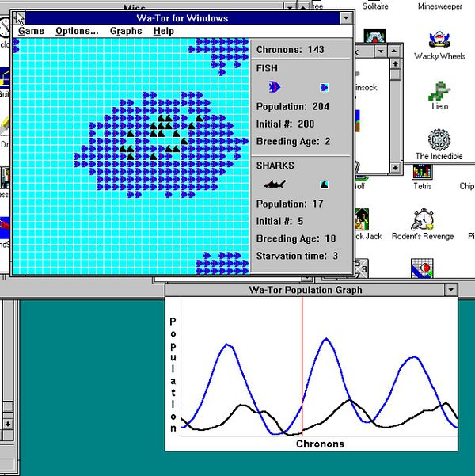Viewport: 475px width, 476px height.
Task: Open the Help menu in Wa-Tor
Action: (x=164, y=31)
